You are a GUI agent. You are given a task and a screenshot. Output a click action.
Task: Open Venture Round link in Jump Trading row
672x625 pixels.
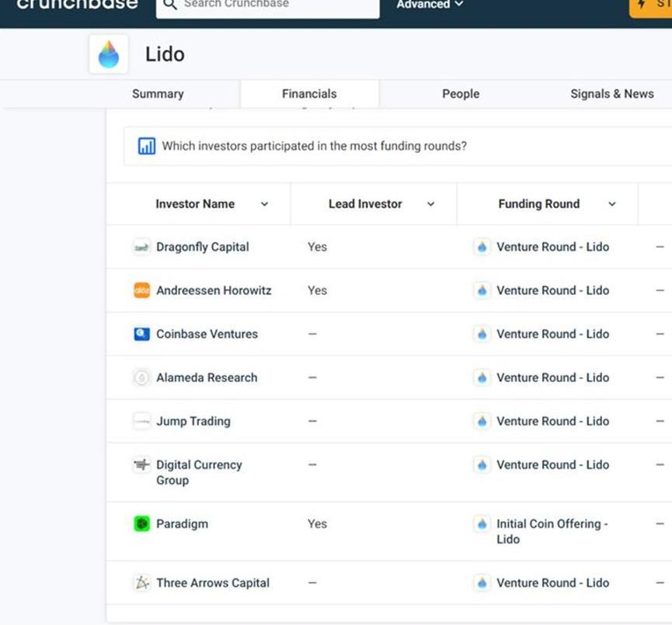point(553,422)
